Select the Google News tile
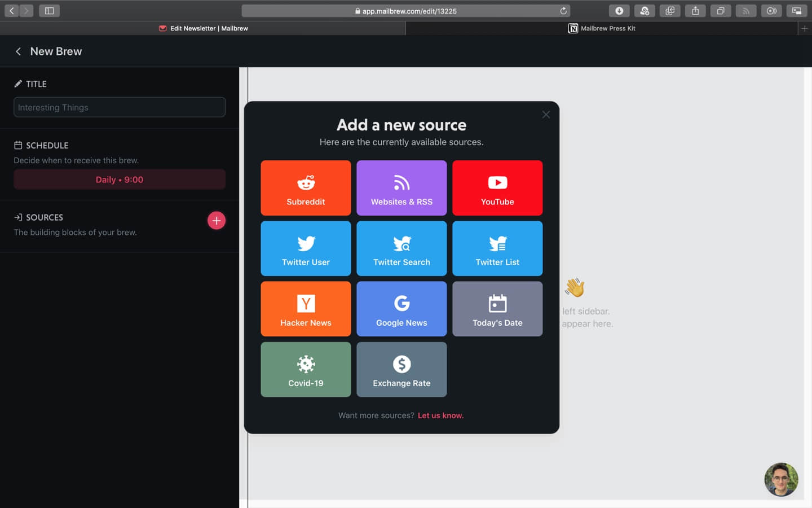Viewport: 812px width, 508px height. (x=401, y=309)
